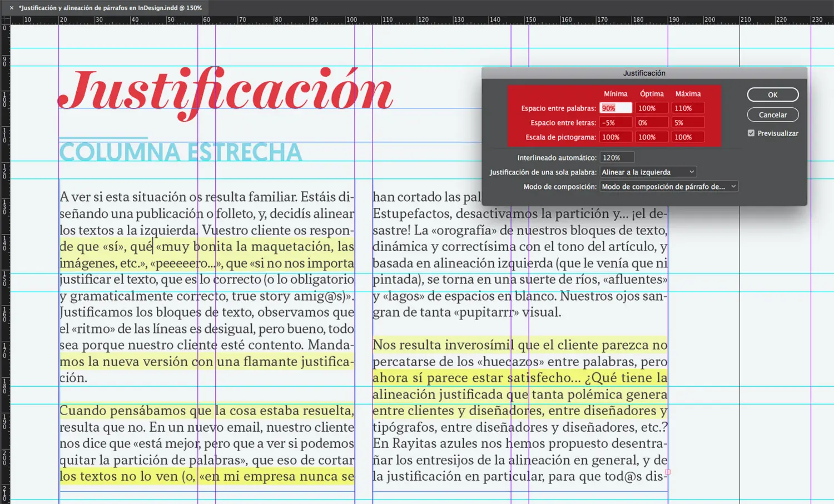
Task: Click the 'Escala de pictograma:' label
Action: [x=560, y=137]
